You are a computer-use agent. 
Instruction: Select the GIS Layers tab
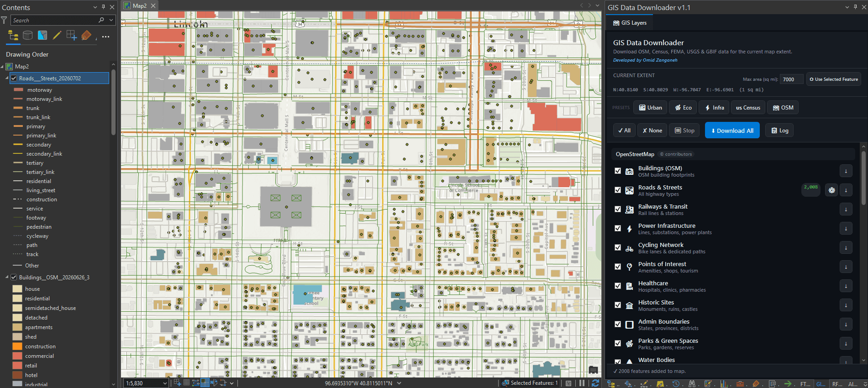[630, 23]
